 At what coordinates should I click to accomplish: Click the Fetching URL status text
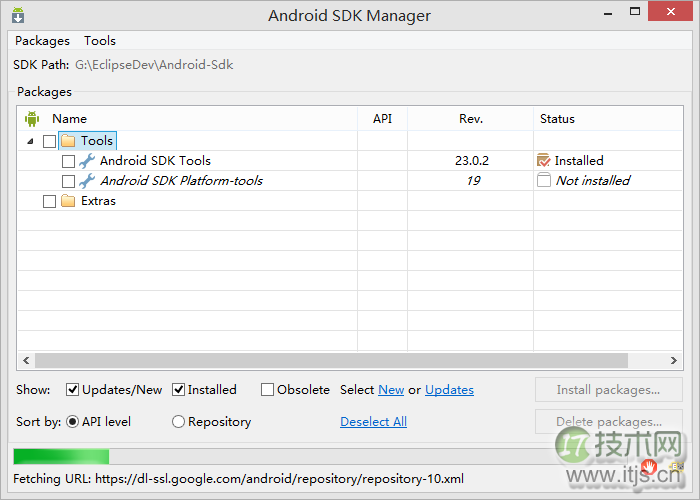click(238, 479)
